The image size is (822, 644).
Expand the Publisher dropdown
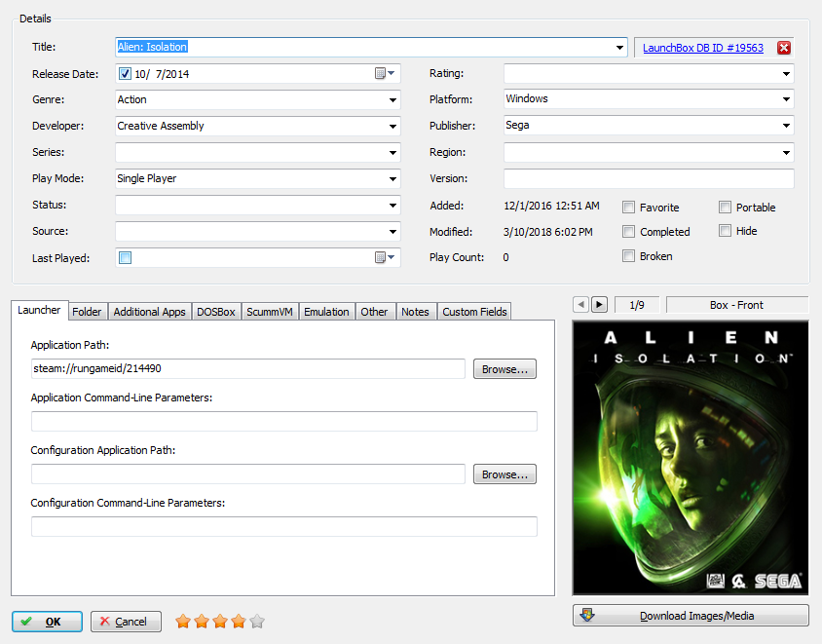coord(786,126)
